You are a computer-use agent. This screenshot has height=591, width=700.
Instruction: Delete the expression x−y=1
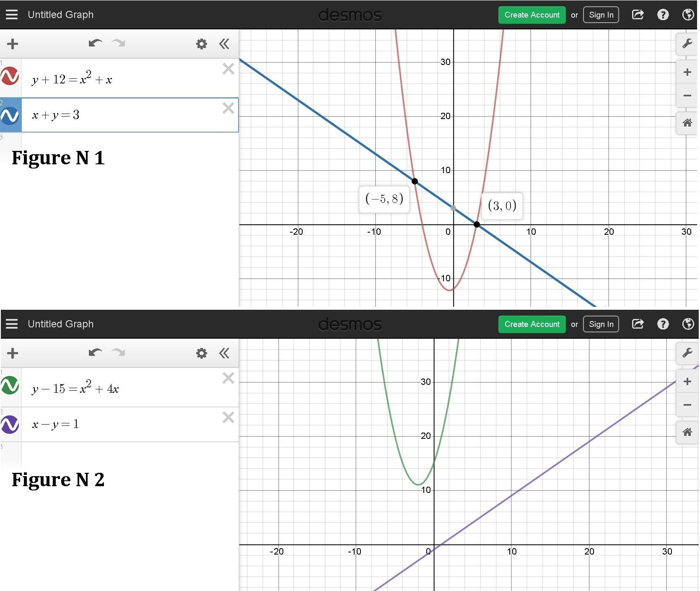(228, 417)
